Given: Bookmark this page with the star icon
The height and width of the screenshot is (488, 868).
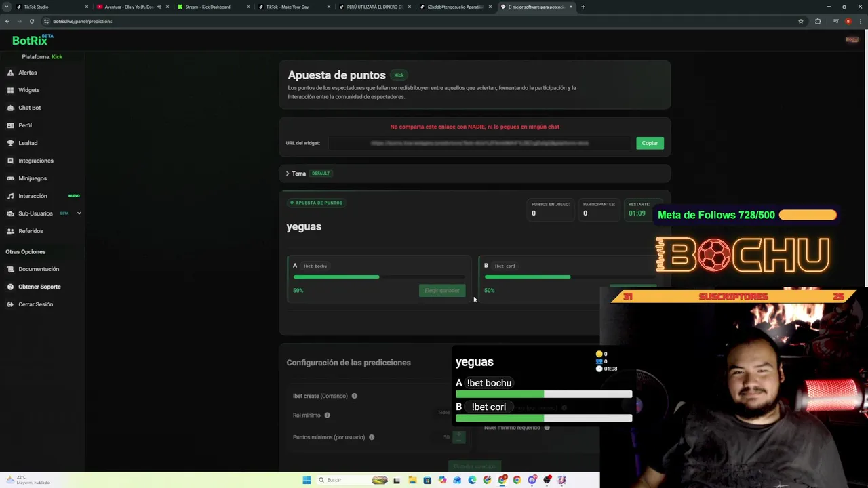Looking at the screenshot, I should click(x=801, y=21).
